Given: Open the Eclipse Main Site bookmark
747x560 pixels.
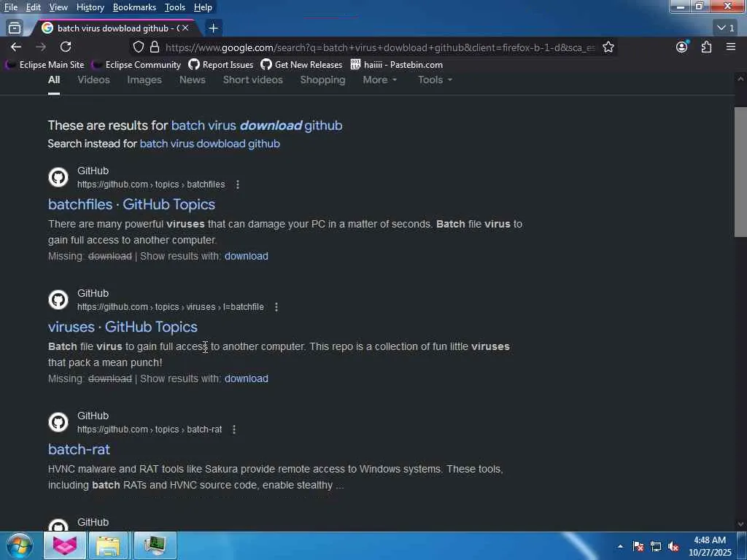Looking at the screenshot, I should tap(44, 64).
